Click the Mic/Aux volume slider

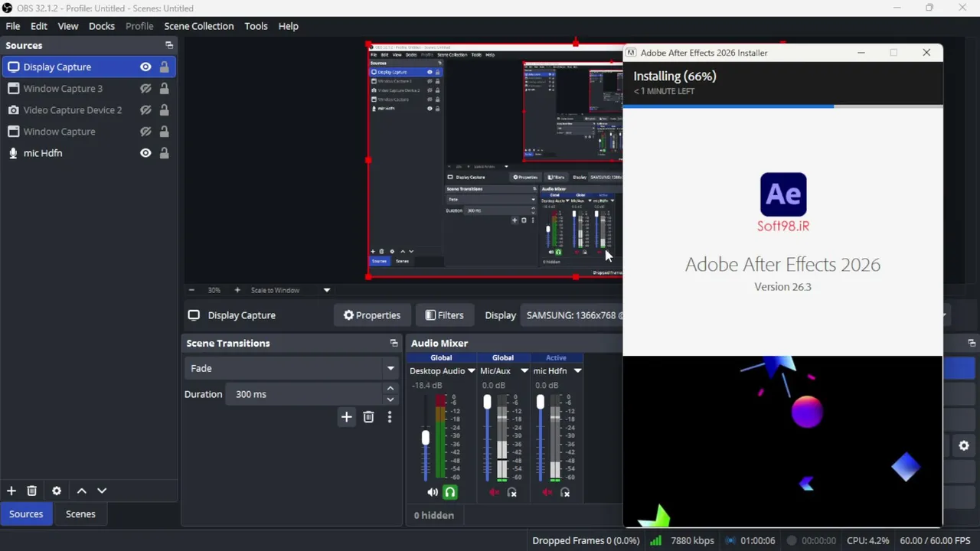tap(487, 438)
